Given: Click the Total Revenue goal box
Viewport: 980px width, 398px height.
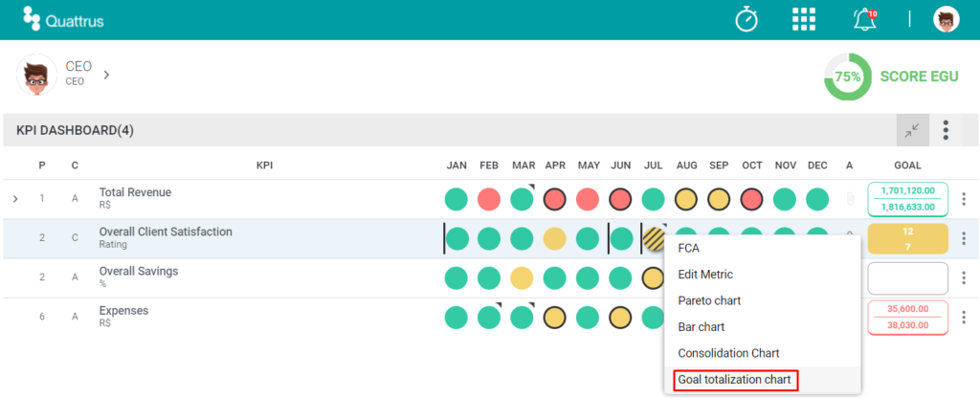Looking at the screenshot, I should 907,199.
